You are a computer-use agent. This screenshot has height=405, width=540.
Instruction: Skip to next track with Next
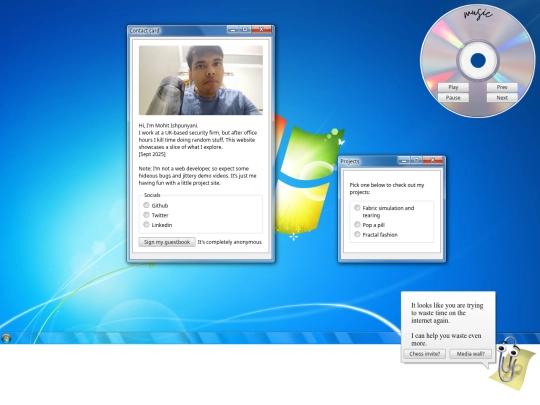coord(502,98)
